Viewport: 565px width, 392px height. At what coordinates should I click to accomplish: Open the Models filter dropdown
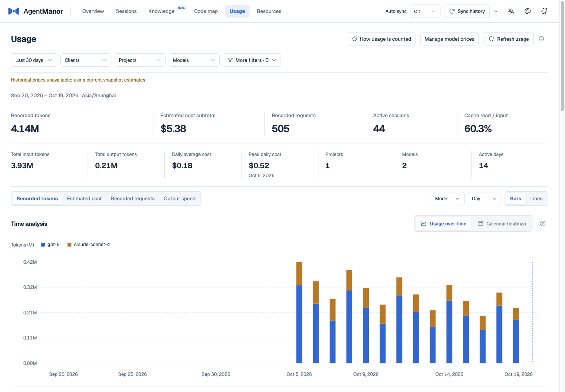point(194,60)
